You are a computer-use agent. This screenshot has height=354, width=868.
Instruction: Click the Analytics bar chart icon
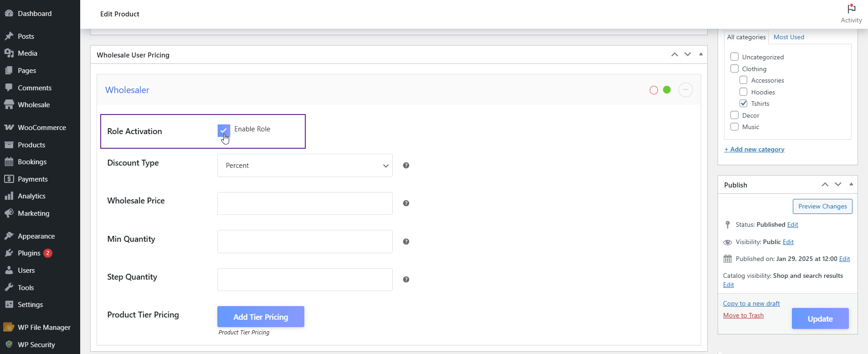point(9,196)
